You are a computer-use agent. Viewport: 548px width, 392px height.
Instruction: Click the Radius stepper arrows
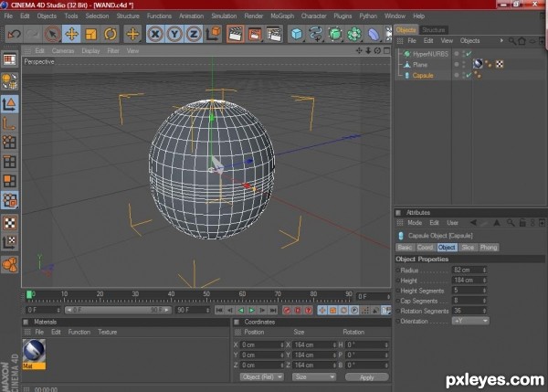click(x=484, y=270)
